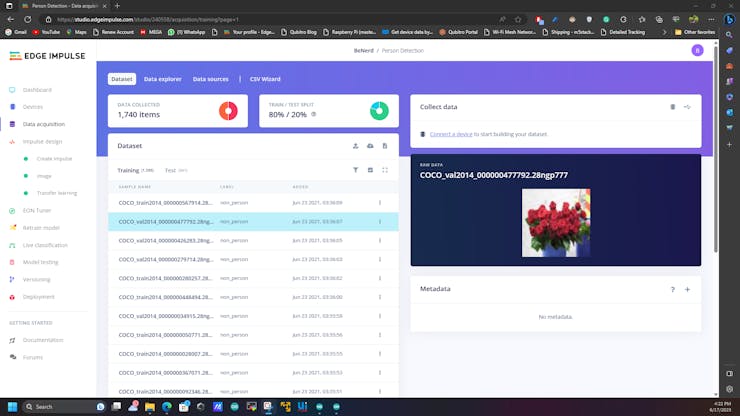Click the roses raw data image preview
This screenshot has width=740, height=416.
[x=555, y=223]
